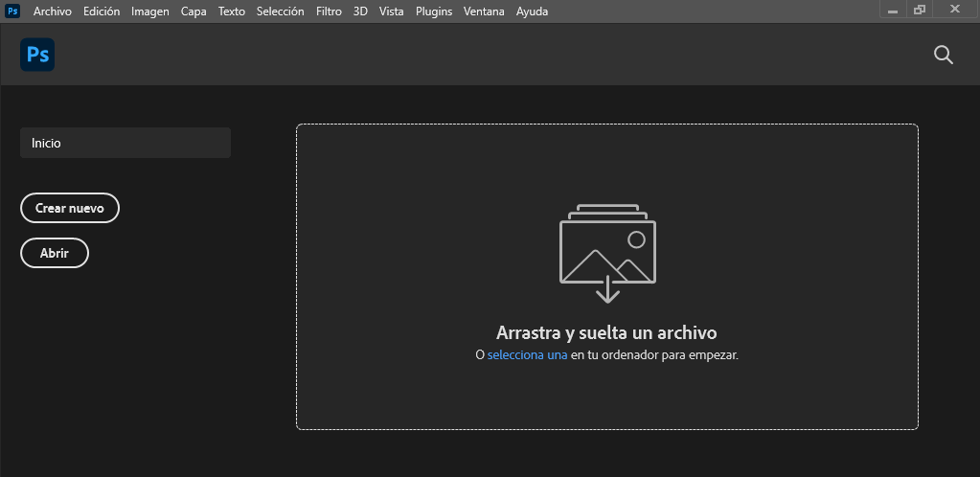Click the Photoshop home logo icon
The height and width of the screenshot is (477, 980).
37,55
